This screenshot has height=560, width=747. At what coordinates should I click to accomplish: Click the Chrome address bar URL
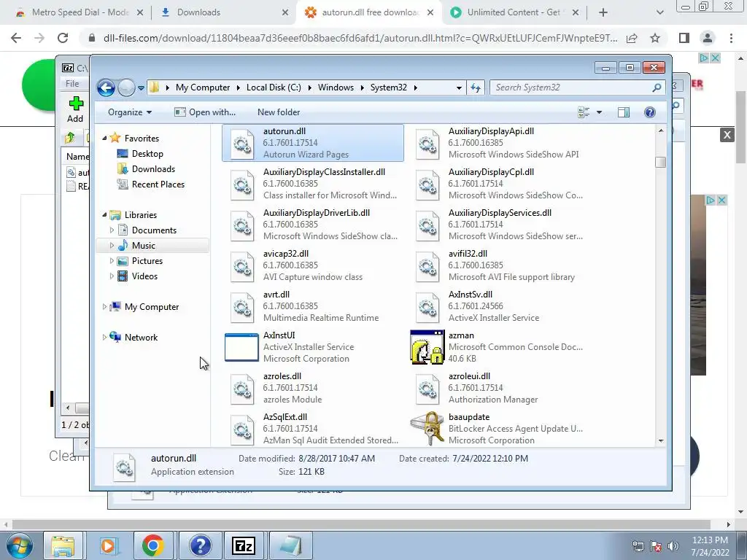point(360,38)
